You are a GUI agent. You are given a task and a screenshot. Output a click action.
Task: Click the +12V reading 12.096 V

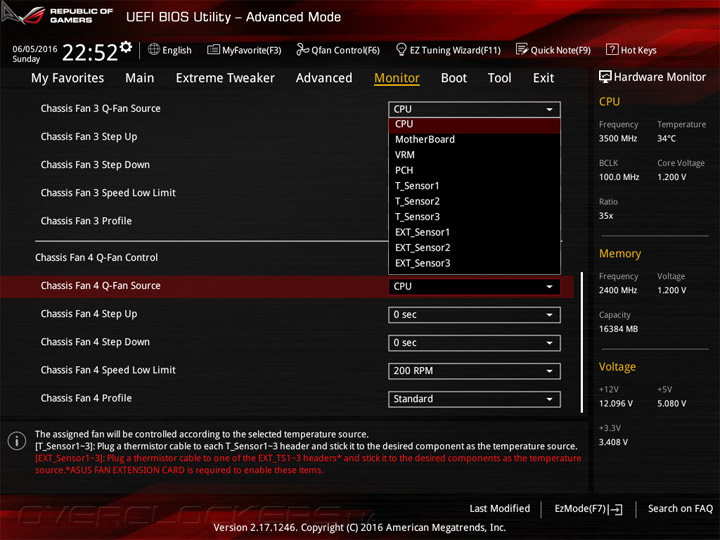tap(616, 404)
